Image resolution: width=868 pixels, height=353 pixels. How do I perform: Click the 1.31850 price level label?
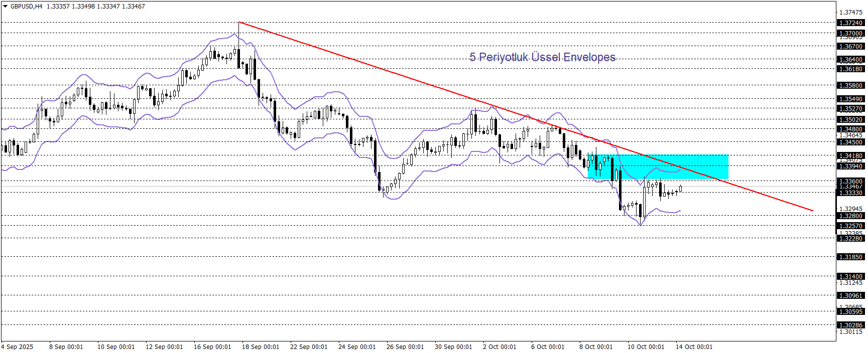click(850, 257)
